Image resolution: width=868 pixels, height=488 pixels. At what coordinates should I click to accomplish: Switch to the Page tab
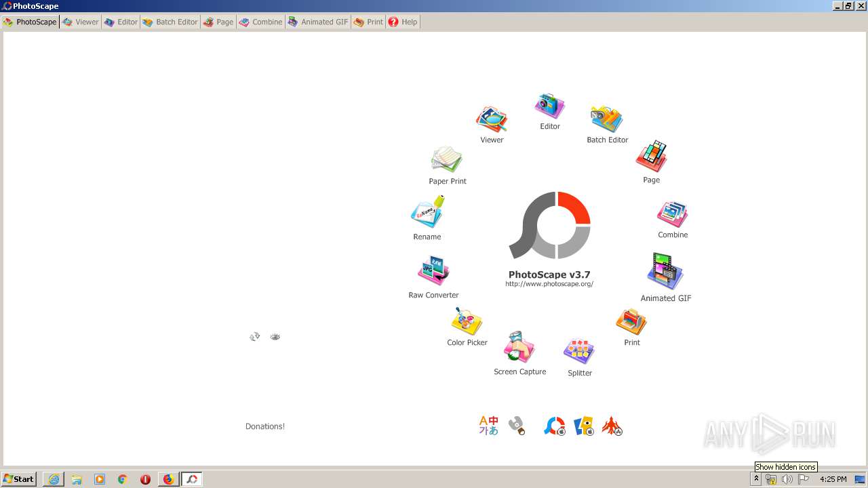click(x=218, y=22)
